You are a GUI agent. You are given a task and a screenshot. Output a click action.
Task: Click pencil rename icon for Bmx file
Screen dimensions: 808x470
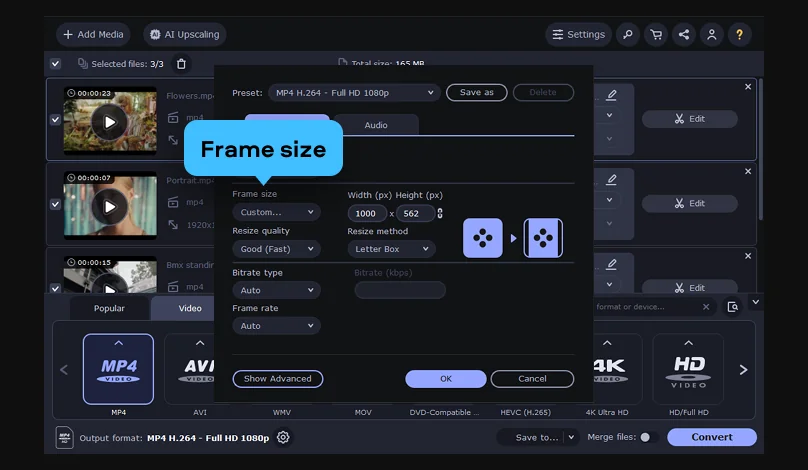(611, 264)
